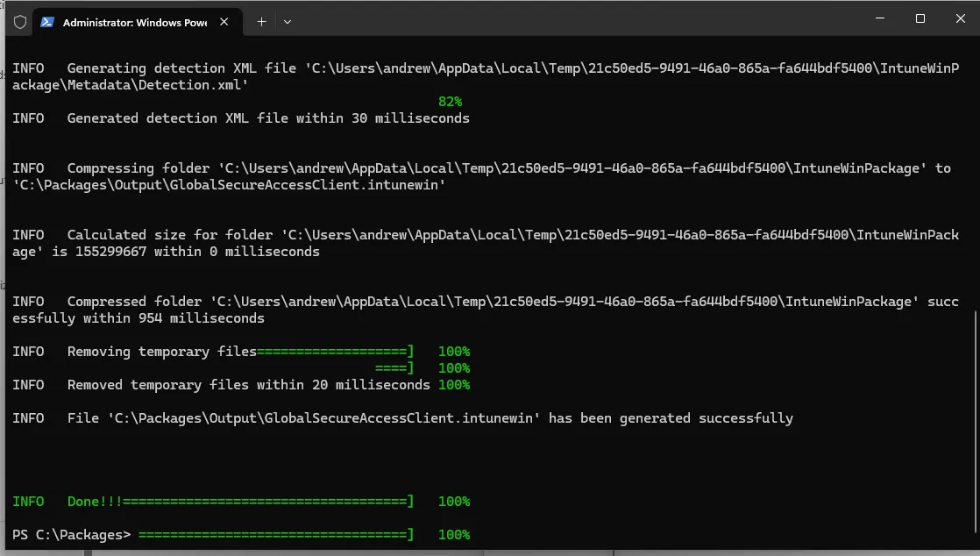Click 'Generated detection XML file within 30 milliseconds'
Image resolution: width=980 pixels, height=556 pixels.
point(268,118)
